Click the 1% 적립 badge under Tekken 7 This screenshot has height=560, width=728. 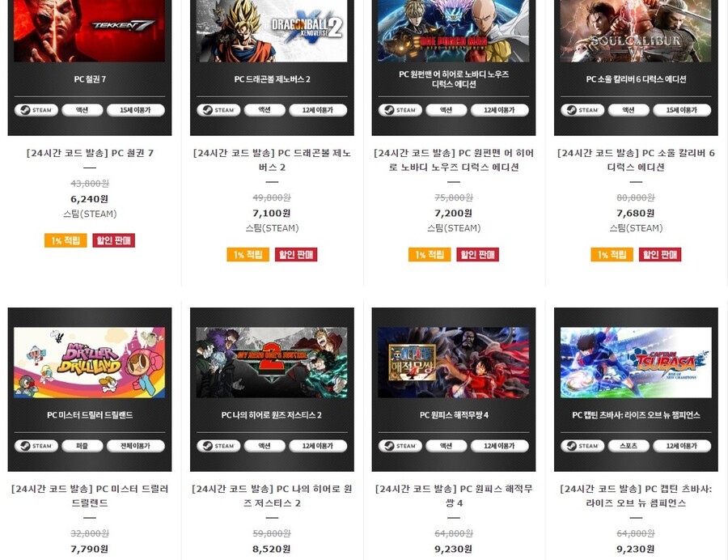coord(66,240)
